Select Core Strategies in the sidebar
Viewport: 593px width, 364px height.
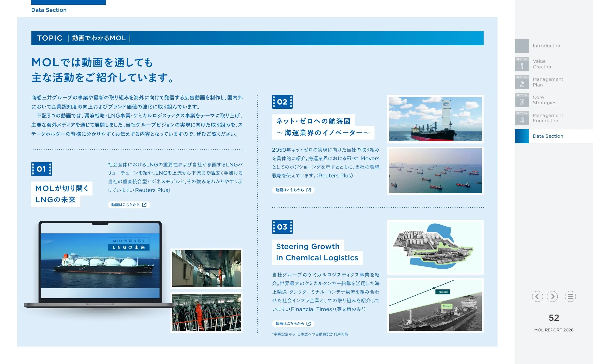coord(544,100)
